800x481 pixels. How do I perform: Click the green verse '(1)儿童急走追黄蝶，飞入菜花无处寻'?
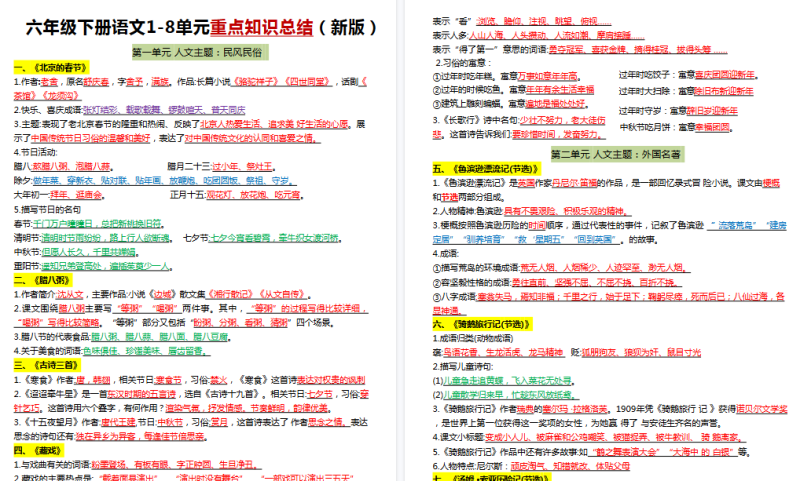point(503,381)
